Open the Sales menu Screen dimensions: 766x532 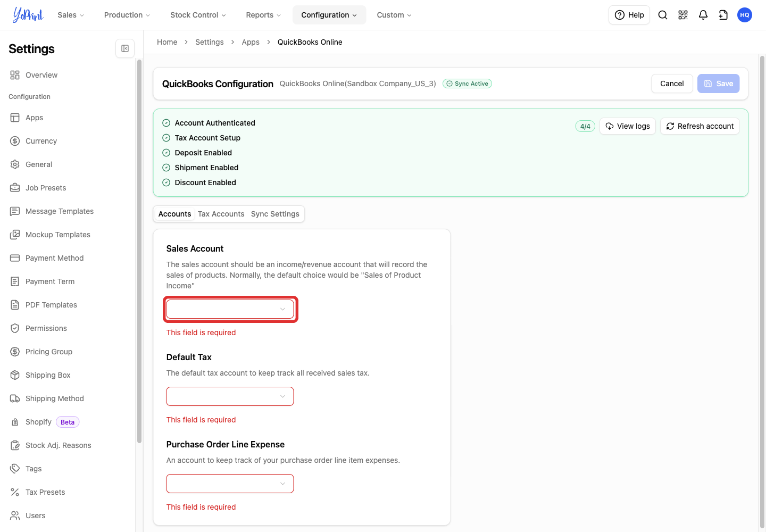pyautogui.click(x=71, y=15)
